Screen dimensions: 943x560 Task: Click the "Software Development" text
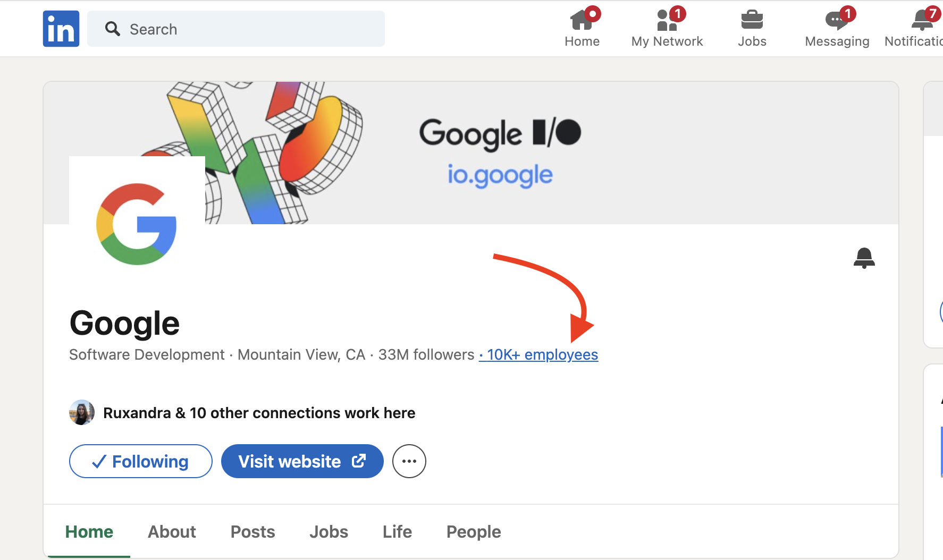pyautogui.click(x=147, y=354)
